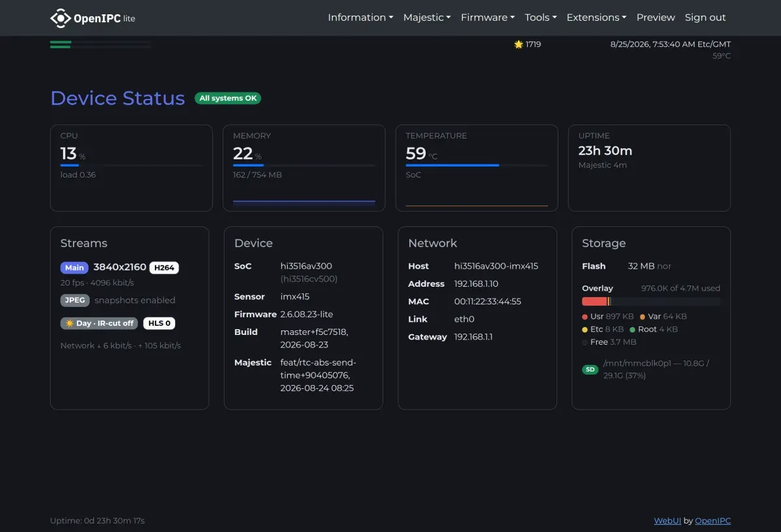Viewport: 781px width, 532px height.
Task: Click the HLS 0 badge
Action: click(159, 323)
